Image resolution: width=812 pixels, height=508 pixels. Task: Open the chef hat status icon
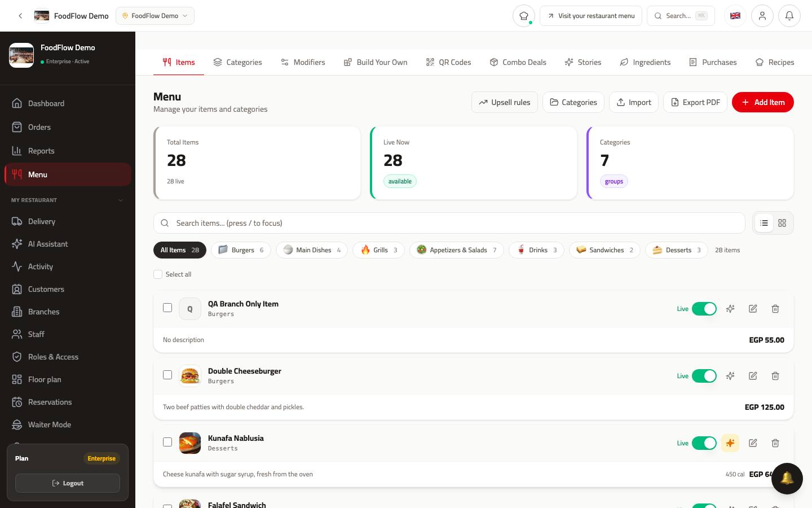click(x=523, y=16)
